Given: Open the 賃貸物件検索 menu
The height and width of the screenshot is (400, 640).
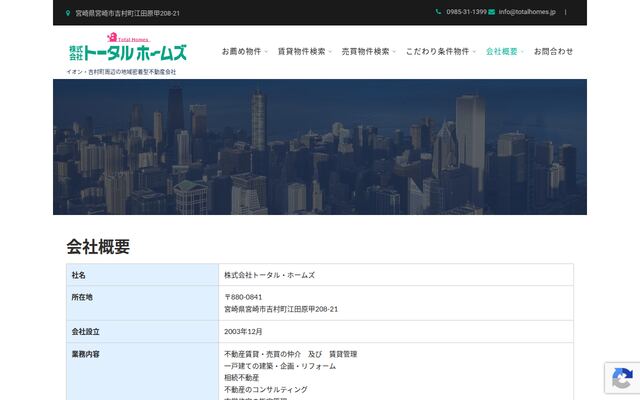Looking at the screenshot, I should pos(302,51).
